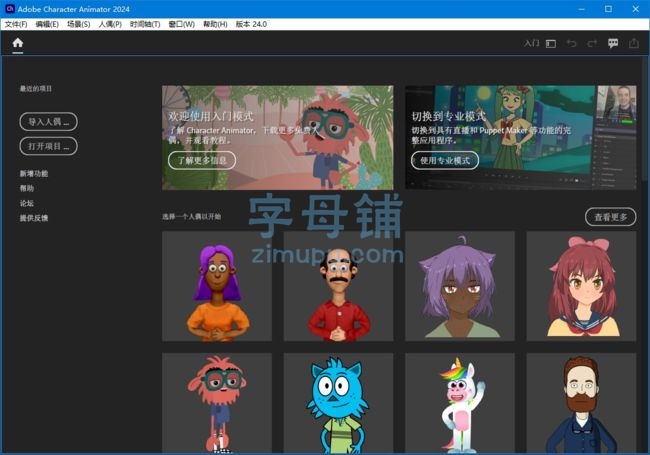
Task: Select the 入门 starter mode label
Action: 531,43
